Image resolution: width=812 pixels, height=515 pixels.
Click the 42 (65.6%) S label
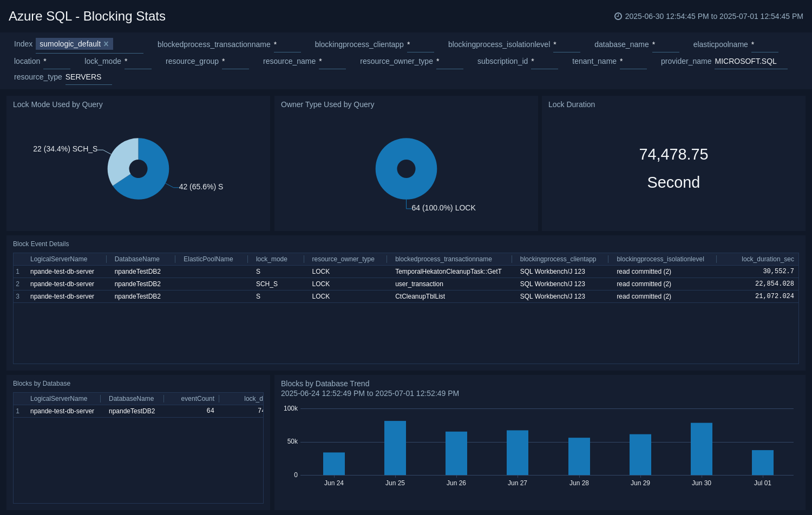[201, 187]
